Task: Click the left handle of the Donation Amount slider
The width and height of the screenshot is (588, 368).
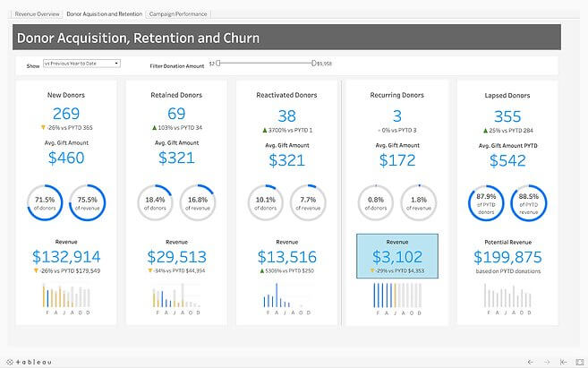Action: [x=217, y=63]
